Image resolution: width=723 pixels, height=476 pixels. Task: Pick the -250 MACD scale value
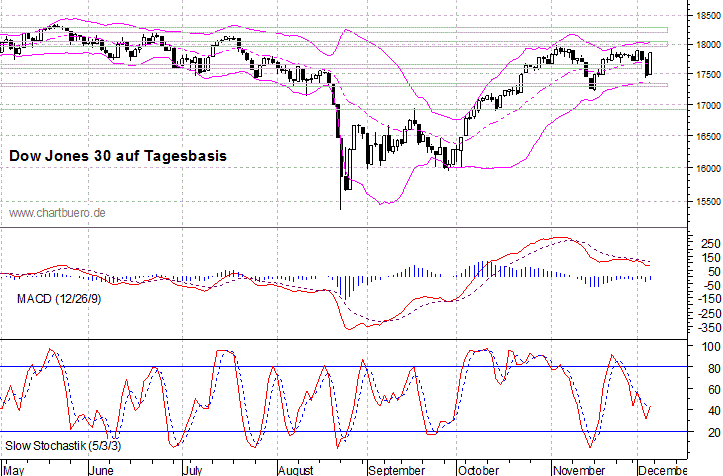tap(709, 314)
